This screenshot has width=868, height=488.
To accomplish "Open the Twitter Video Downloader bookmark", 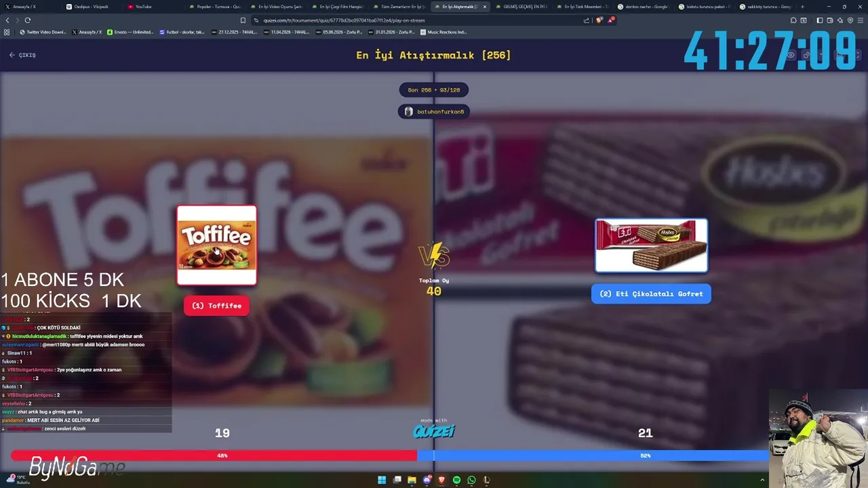I will (x=43, y=32).
